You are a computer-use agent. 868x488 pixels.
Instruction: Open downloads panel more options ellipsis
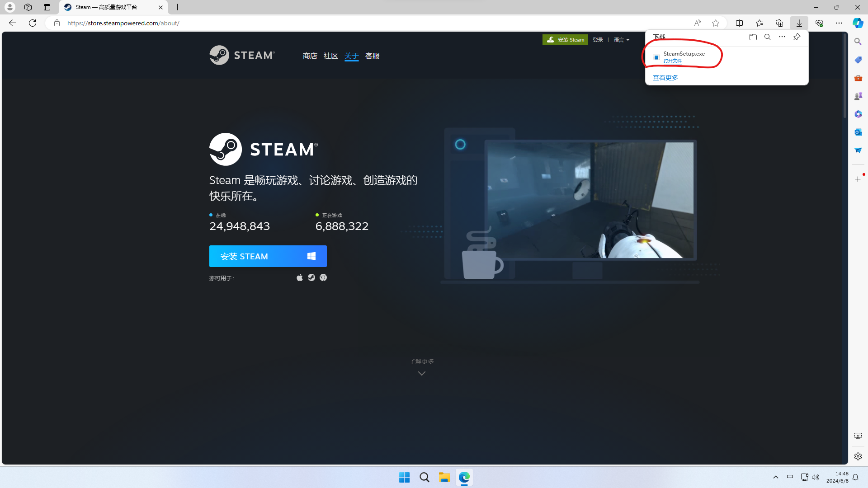(782, 37)
